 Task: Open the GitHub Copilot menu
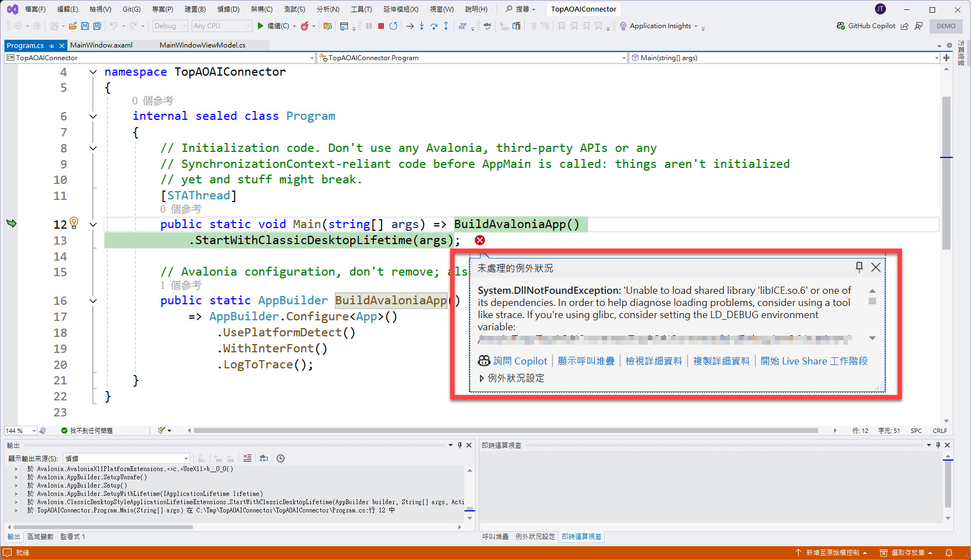point(866,26)
